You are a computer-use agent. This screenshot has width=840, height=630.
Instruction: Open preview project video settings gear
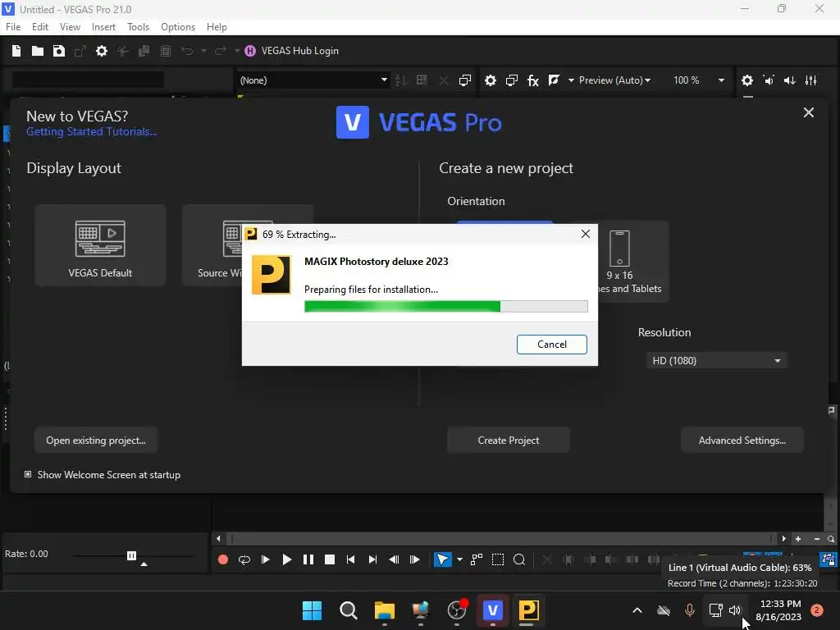491,80
